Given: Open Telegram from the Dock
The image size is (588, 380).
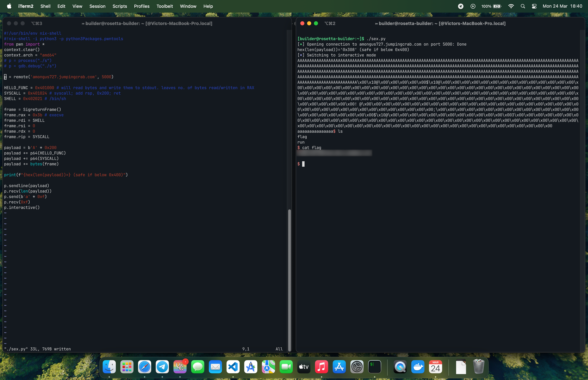Looking at the screenshot, I should coord(162,367).
